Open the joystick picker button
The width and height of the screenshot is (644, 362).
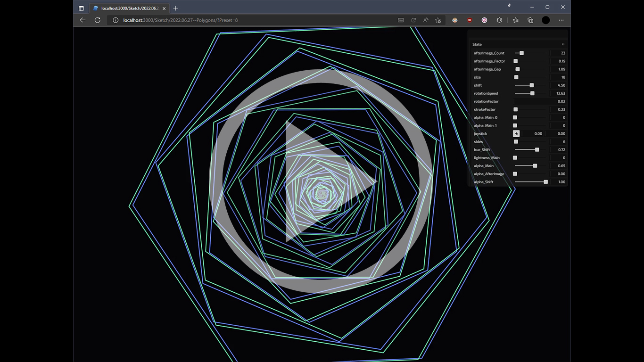pos(516,133)
